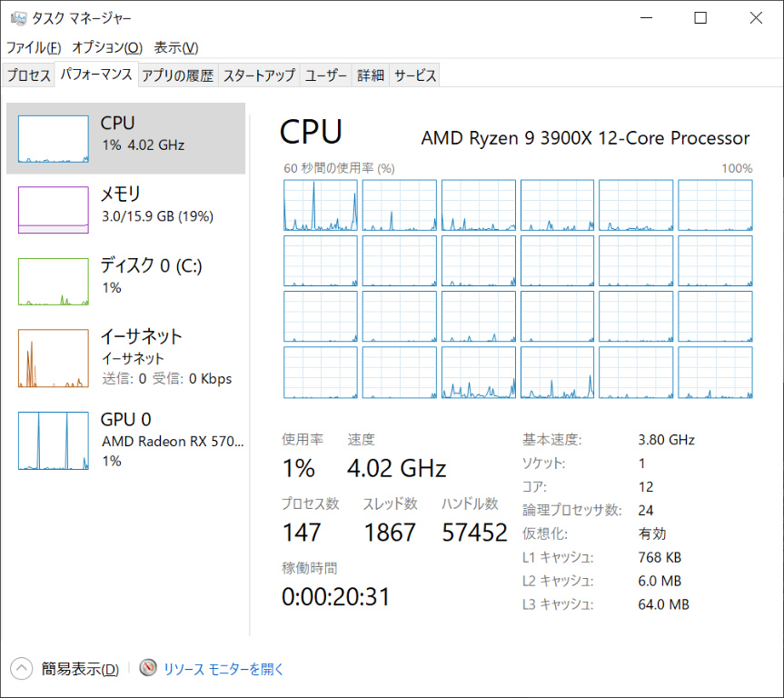Image resolution: width=784 pixels, height=698 pixels.
Task: Open the スタートアップ tab
Action: point(259,76)
